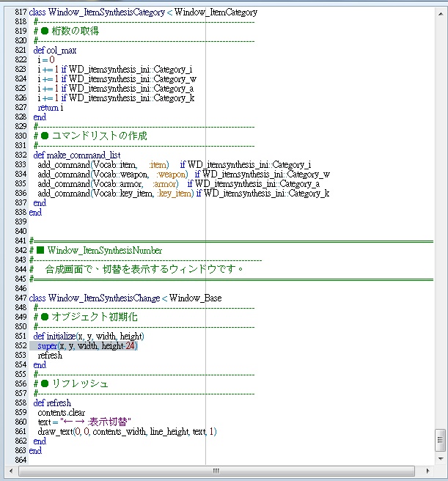Screen dimensions: 448x481
Task: Click the horizontal scrollbar thumb
Action: coord(216,471)
